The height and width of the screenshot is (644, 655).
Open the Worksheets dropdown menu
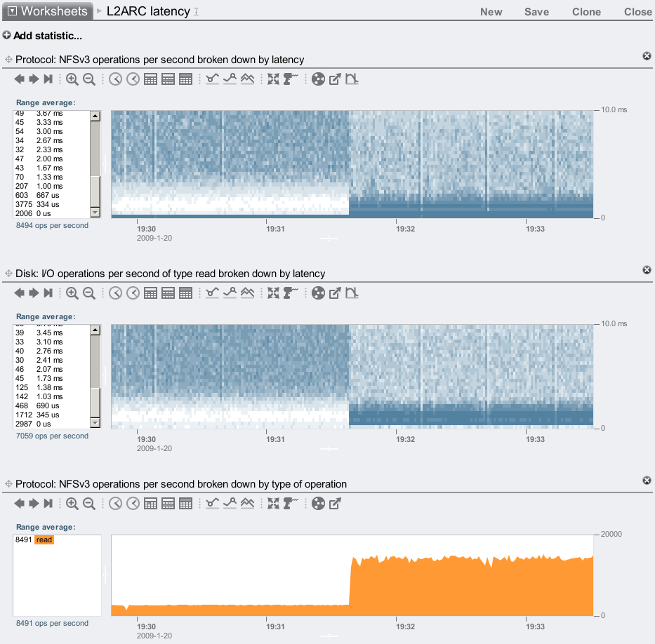click(47, 11)
